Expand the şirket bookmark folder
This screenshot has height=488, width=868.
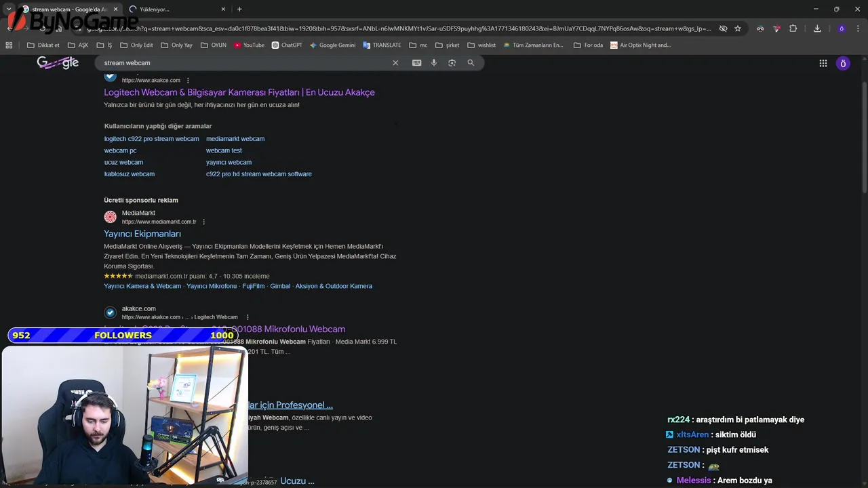coord(448,45)
